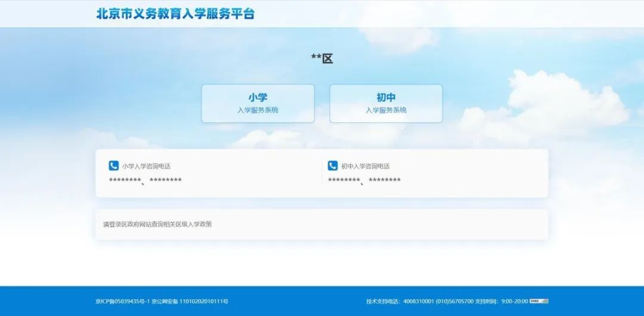This screenshot has height=316, width=644.
Task: Click the second 小学 consultation phone number
Action: pos(166,181)
